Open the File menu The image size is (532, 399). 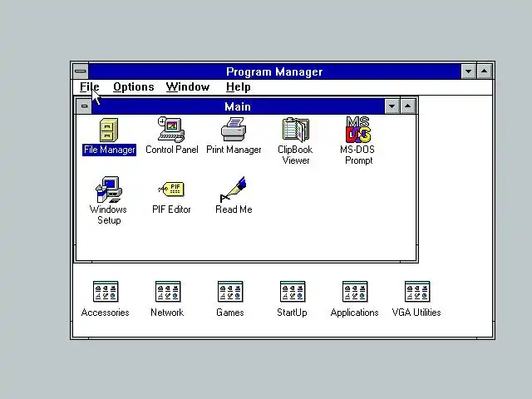90,86
